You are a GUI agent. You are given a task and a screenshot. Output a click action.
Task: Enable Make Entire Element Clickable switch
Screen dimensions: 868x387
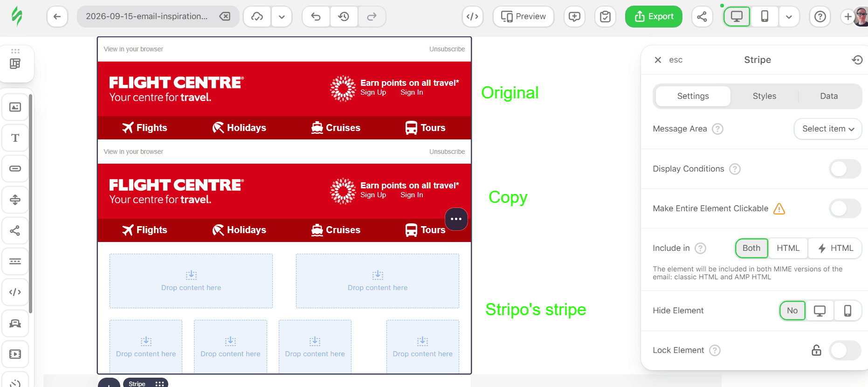pos(845,208)
